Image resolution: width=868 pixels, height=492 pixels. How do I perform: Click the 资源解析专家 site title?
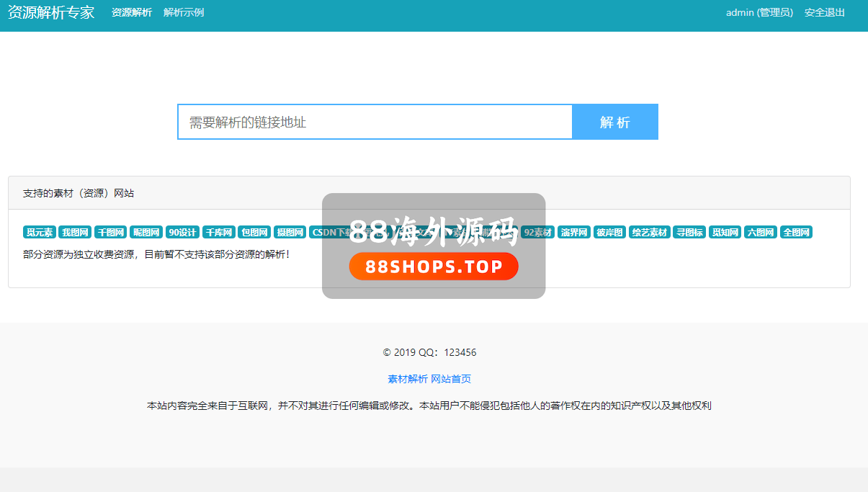click(x=51, y=12)
